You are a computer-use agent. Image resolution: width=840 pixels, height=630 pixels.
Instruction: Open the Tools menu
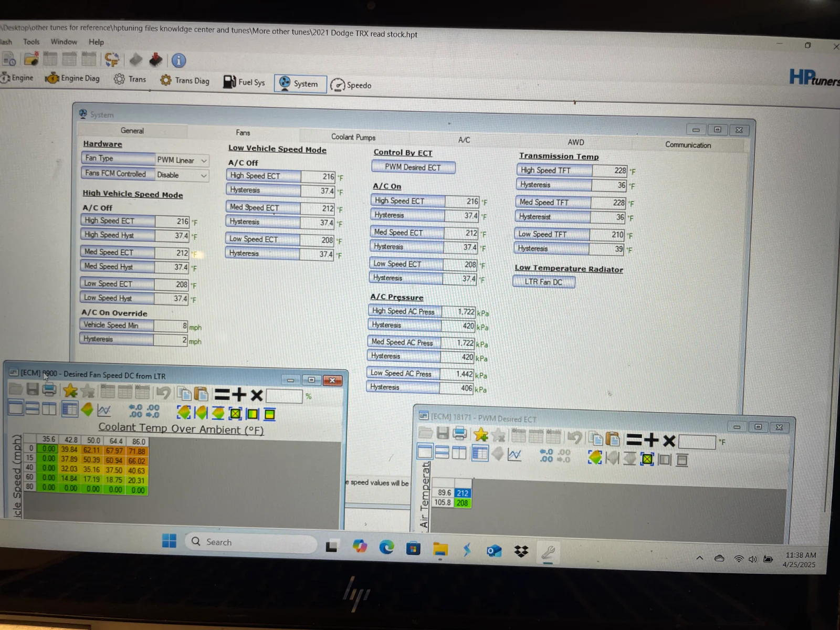(x=31, y=41)
